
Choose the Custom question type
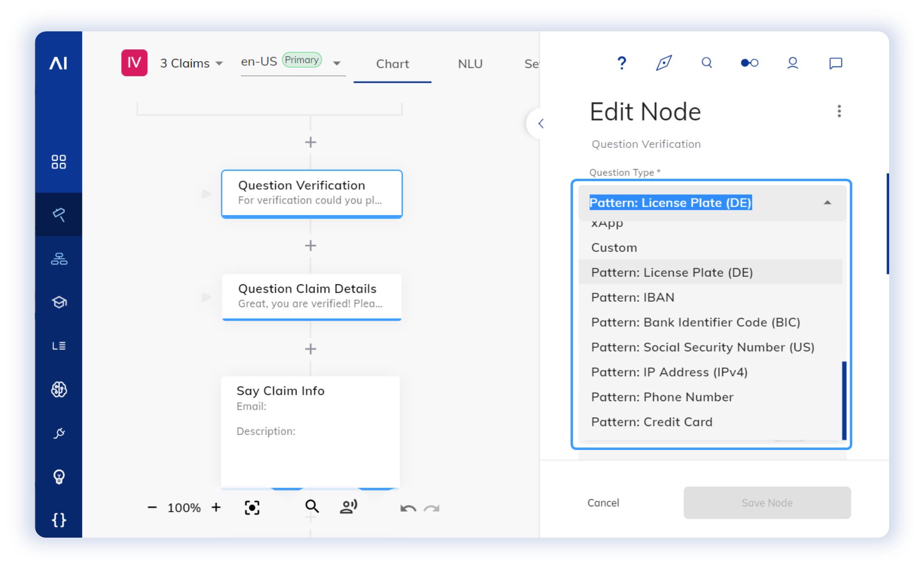click(710, 247)
